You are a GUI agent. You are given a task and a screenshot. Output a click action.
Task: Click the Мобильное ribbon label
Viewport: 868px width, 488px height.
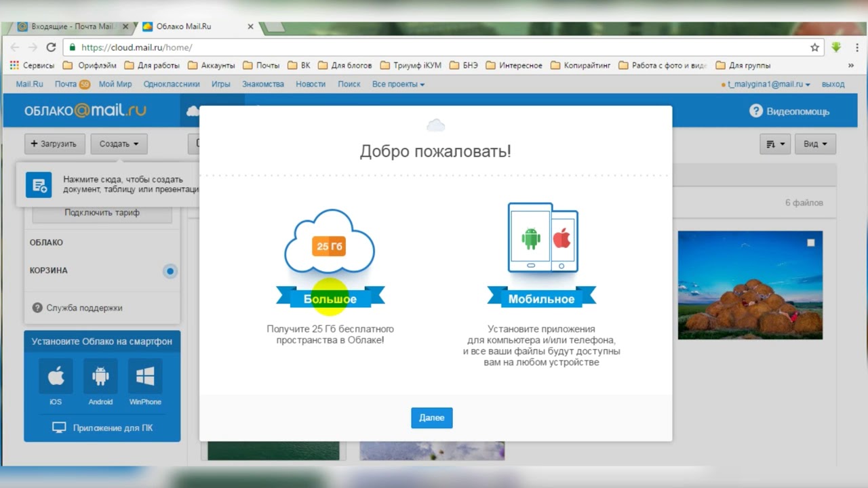click(x=541, y=299)
